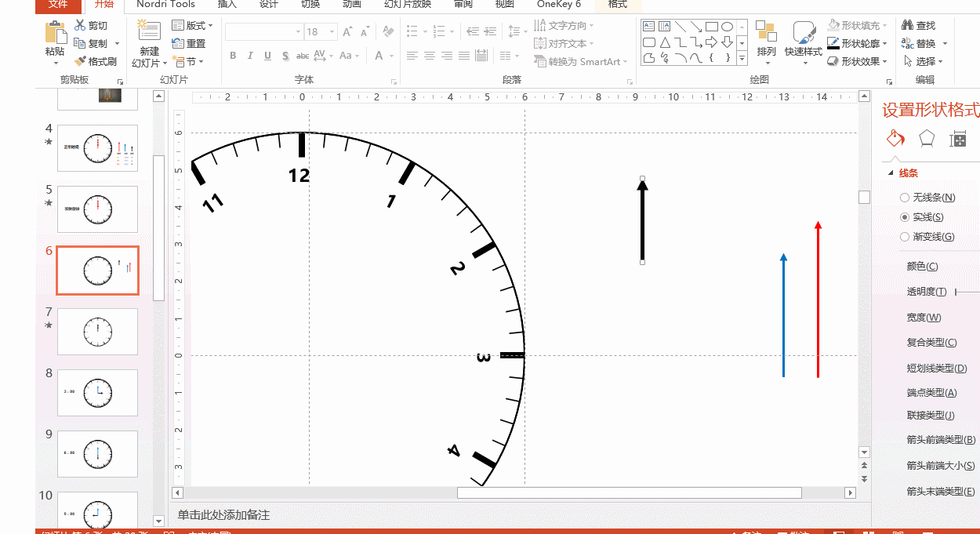
Task: Expand the shapes gallery more arrow
Action: click(x=743, y=58)
